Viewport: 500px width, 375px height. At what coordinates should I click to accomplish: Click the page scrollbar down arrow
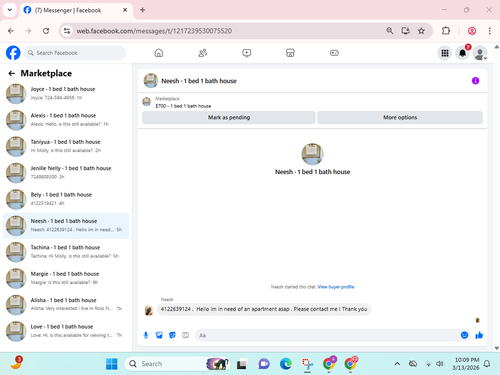coord(497,348)
